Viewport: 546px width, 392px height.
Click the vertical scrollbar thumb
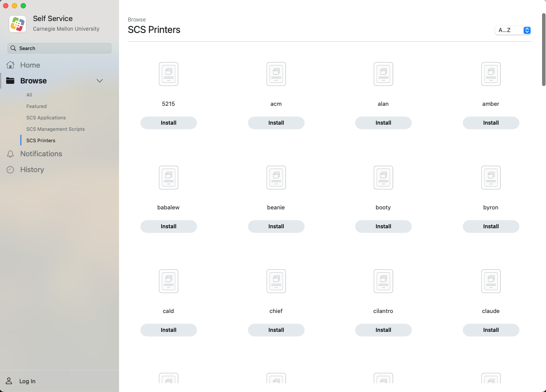[x=543, y=49]
